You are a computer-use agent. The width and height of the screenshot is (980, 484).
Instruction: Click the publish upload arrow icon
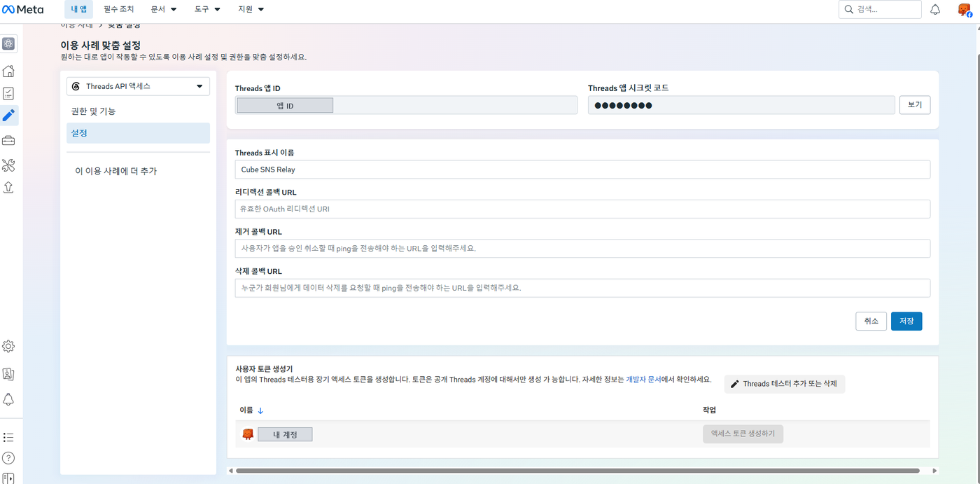point(8,187)
